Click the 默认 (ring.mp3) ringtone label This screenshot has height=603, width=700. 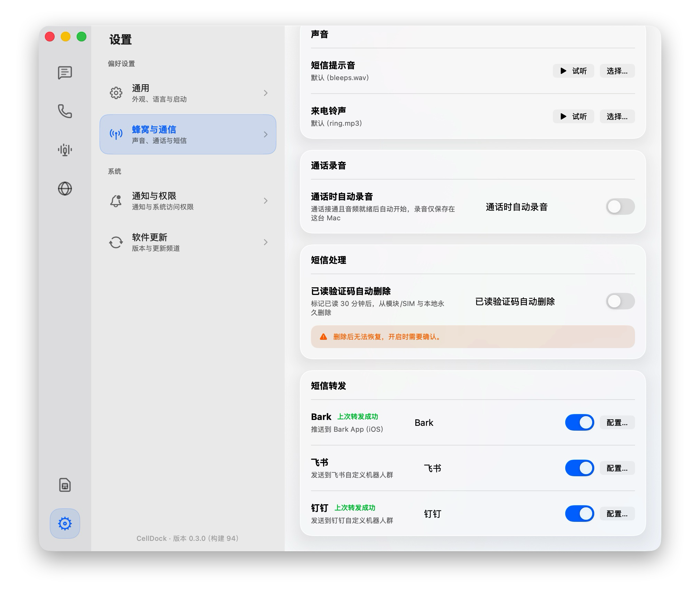coord(336,123)
